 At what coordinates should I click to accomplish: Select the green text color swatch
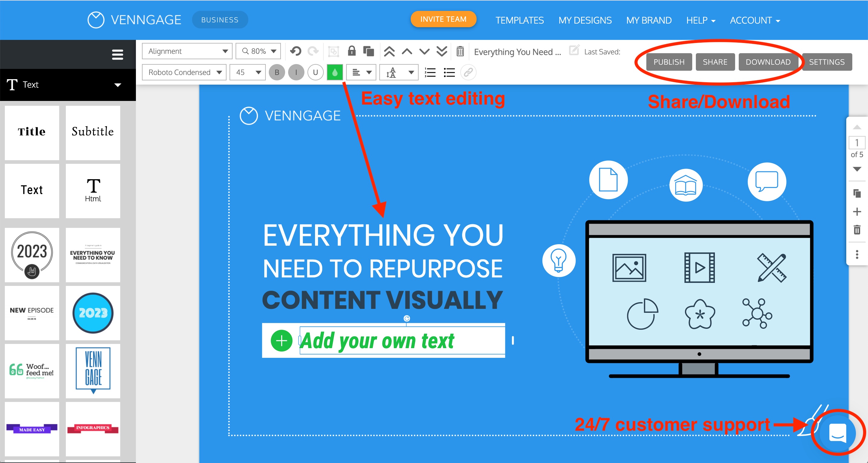(x=335, y=72)
